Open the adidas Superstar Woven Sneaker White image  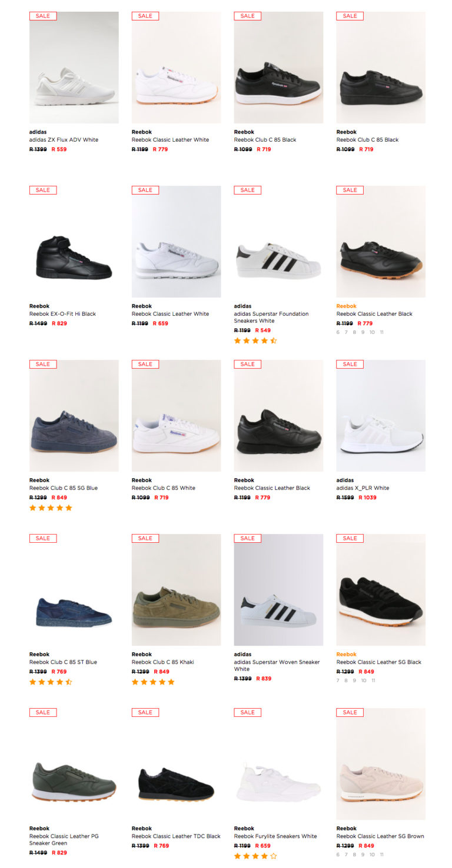278,590
